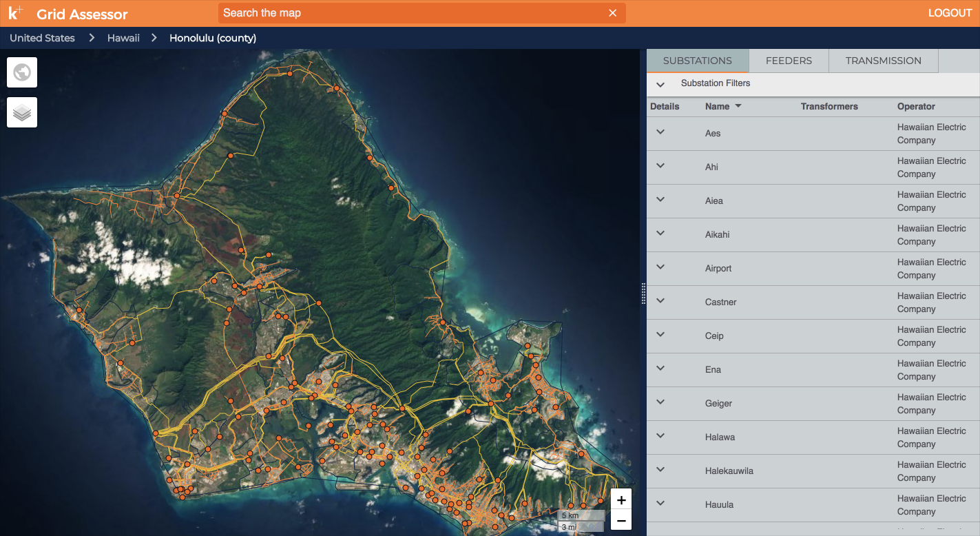980x536 pixels.
Task: Click the panel divider drag handle
Action: tap(643, 293)
